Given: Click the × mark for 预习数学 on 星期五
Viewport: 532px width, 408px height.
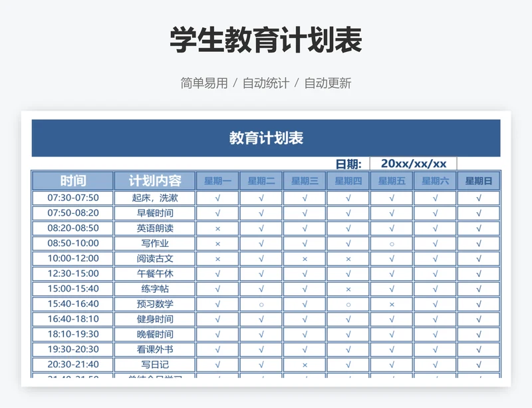Looking at the screenshot, I should click(392, 305).
